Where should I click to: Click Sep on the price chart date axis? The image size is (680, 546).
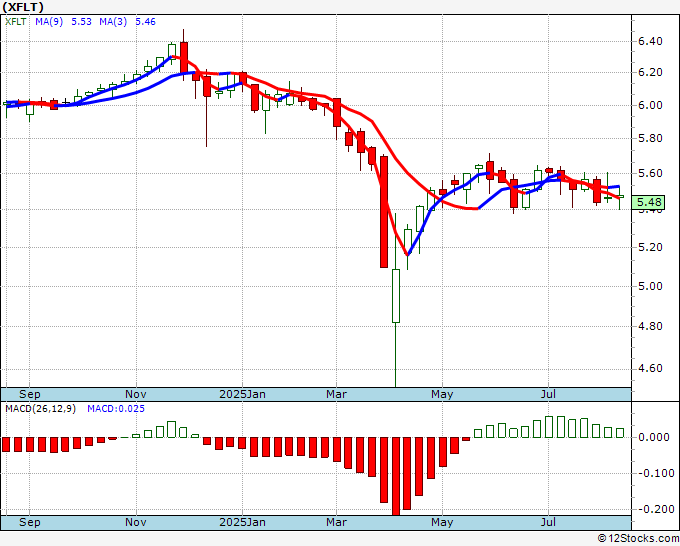click(29, 394)
